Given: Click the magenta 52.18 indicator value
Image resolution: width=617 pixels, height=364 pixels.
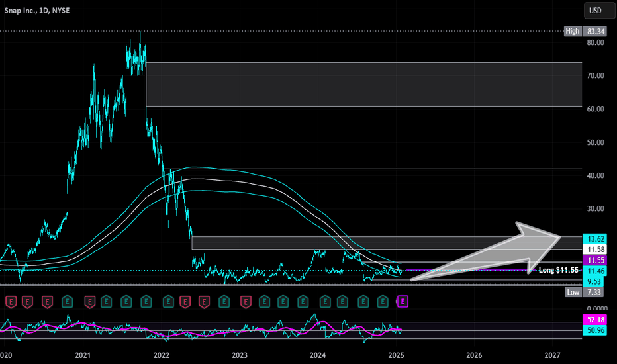Looking at the screenshot, I should pyautogui.click(x=594, y=320).
